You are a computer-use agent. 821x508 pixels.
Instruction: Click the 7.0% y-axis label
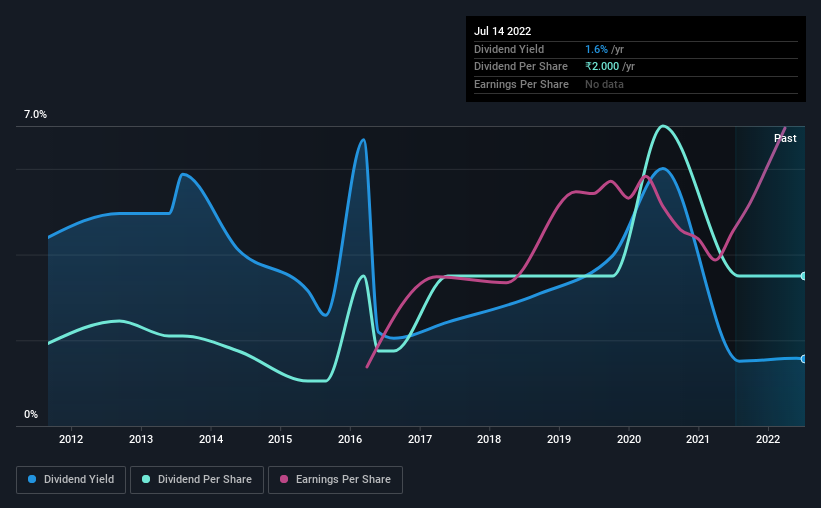pyautogui.click(x=35, y=115)
